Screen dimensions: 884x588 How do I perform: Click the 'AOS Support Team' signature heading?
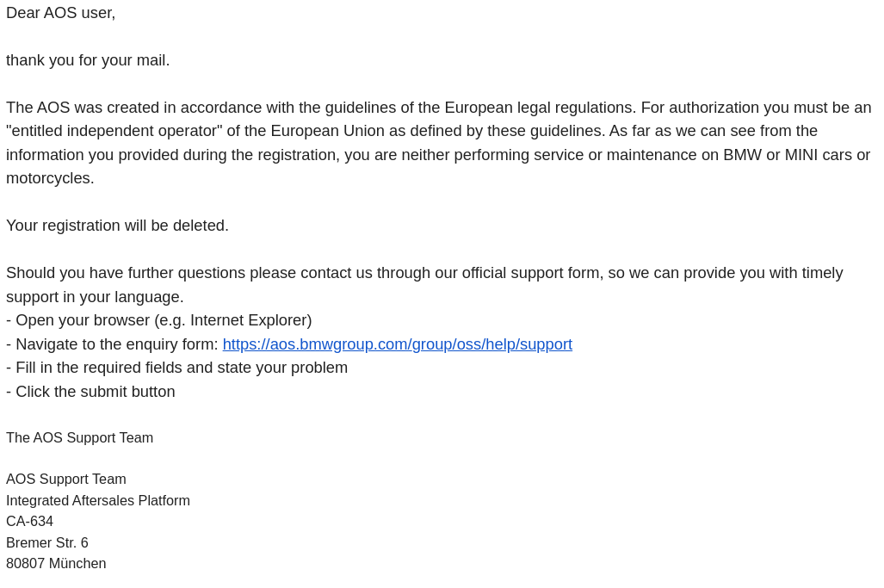pos(66,480)
